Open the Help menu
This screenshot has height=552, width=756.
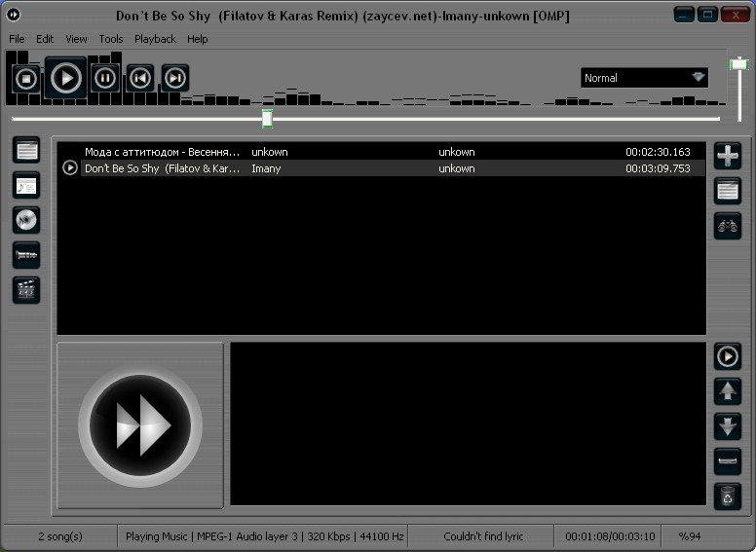tap(197, 39)
